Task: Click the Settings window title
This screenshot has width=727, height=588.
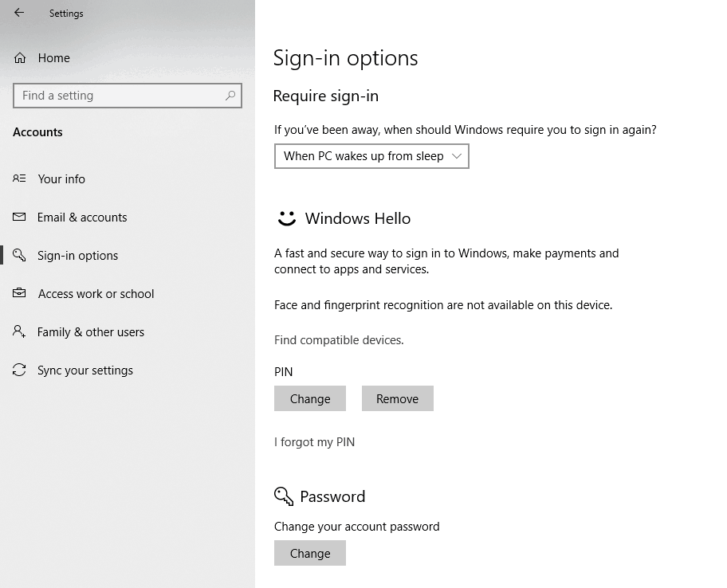Action: (66, 14)
